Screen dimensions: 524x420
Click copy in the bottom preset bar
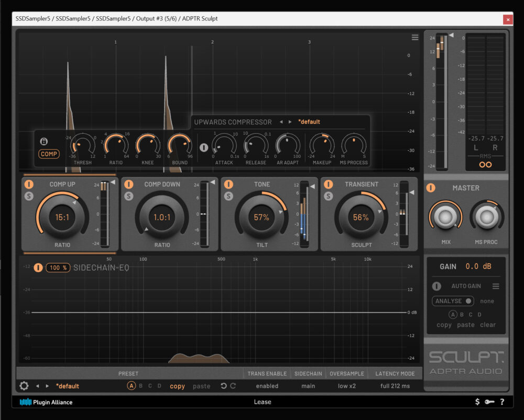pos(177,386)
